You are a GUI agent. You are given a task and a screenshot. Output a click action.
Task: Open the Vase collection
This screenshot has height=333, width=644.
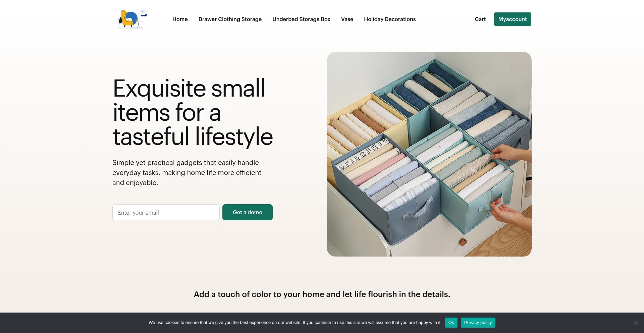coord(347,19)
